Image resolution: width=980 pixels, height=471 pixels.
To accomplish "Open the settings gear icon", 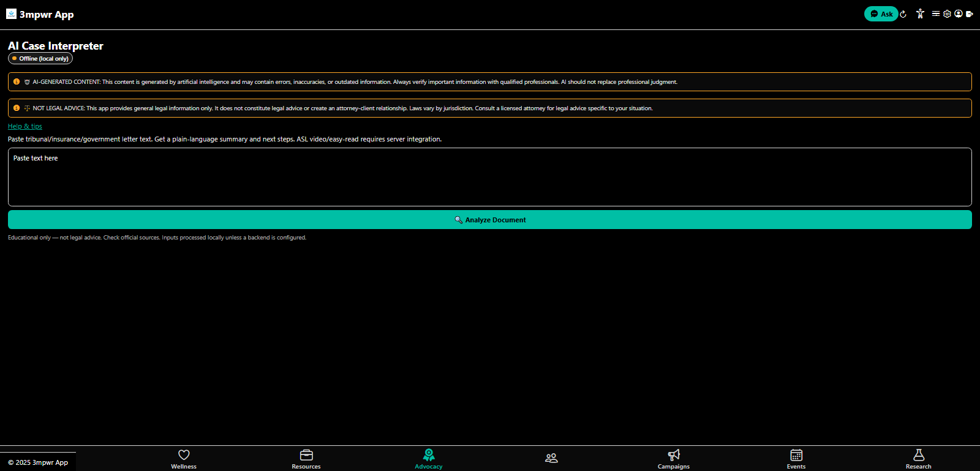I will pyautogui.click(x=947, y=13).
